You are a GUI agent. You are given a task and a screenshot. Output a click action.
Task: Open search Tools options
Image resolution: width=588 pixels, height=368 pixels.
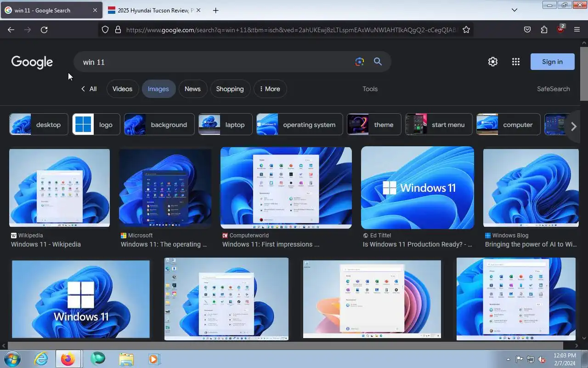pos(370,89)
